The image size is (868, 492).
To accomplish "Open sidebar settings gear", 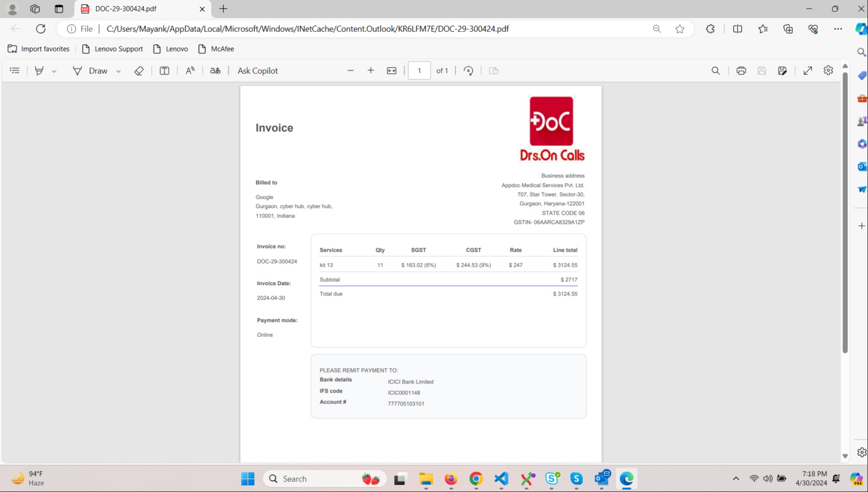I will [x=862, y=452].
